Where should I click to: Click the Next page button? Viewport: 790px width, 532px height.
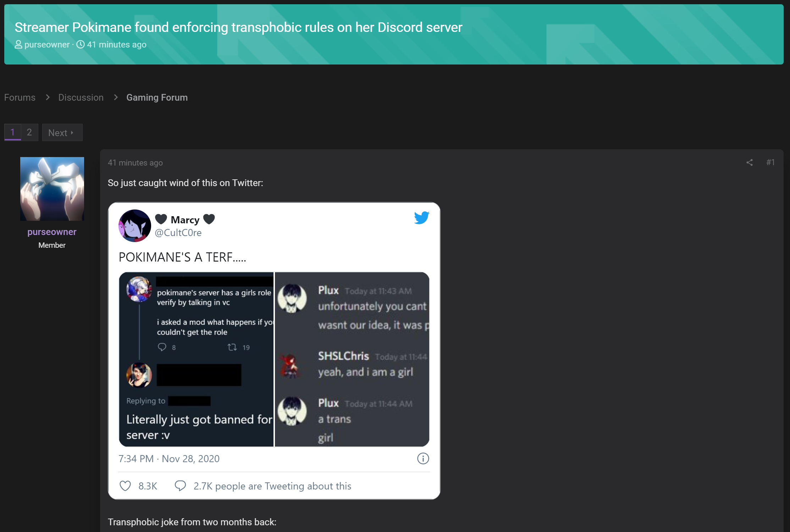62,132
